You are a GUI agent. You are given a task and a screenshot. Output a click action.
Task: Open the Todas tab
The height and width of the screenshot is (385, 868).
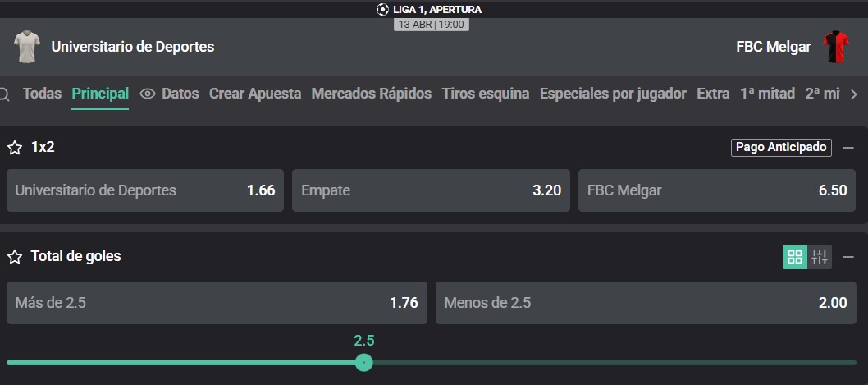[x=42, y=94]
